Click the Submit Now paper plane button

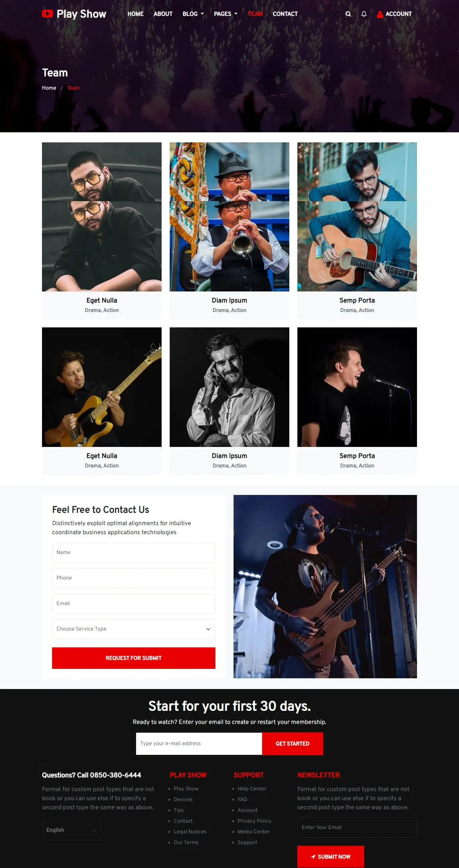[331, 857]
